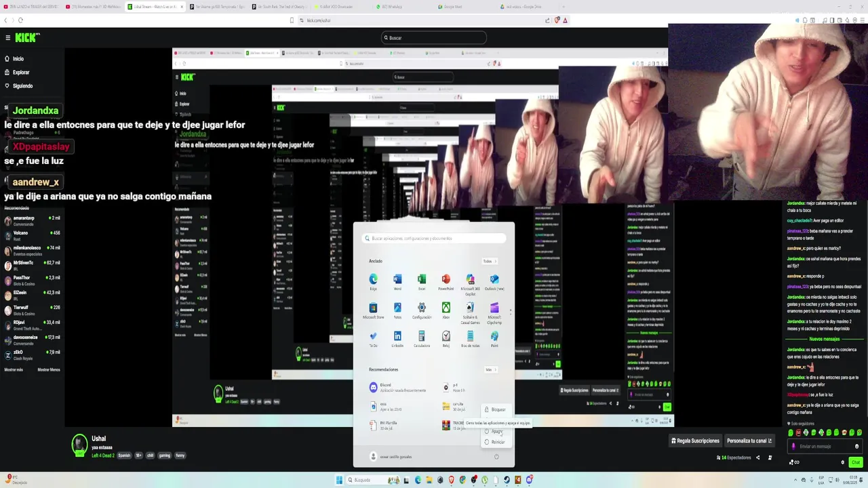Open LinkedIn in Start menu

click(x=397, y=339)
